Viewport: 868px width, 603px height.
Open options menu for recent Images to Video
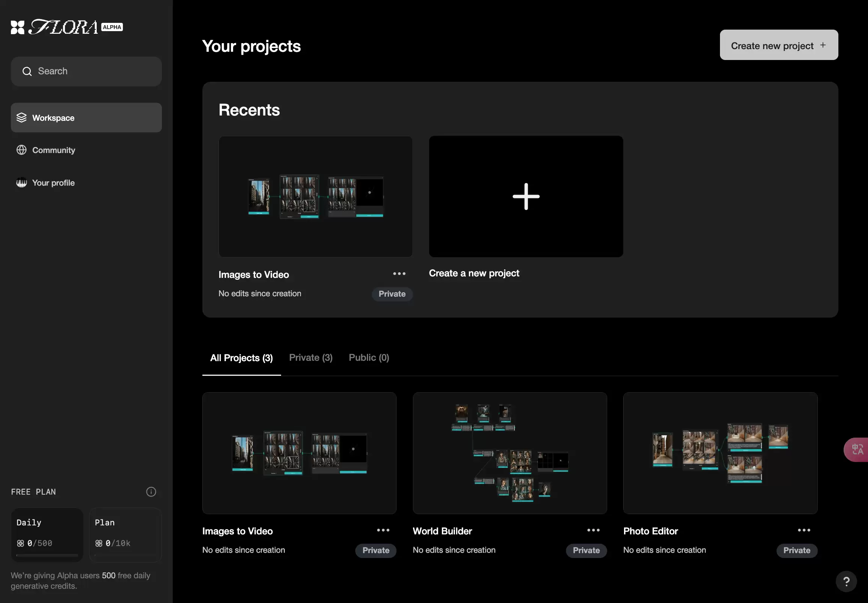(399, 273)
